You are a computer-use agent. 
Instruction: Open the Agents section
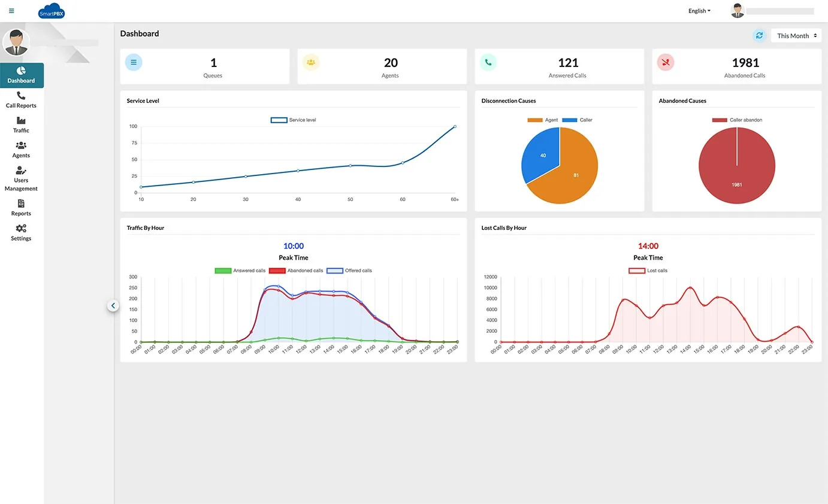coord(20,150)
